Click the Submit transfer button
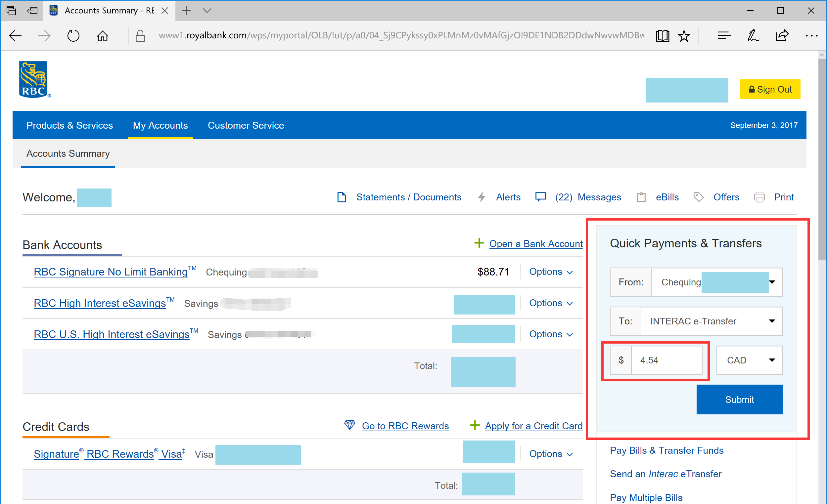 click(x=739, y=399)
